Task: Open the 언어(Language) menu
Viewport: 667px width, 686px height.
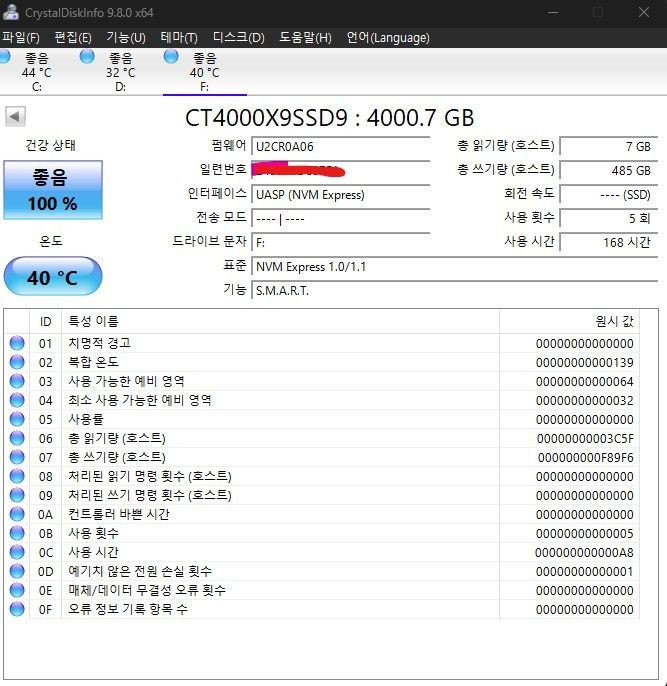Action: (x=388, y=38)
